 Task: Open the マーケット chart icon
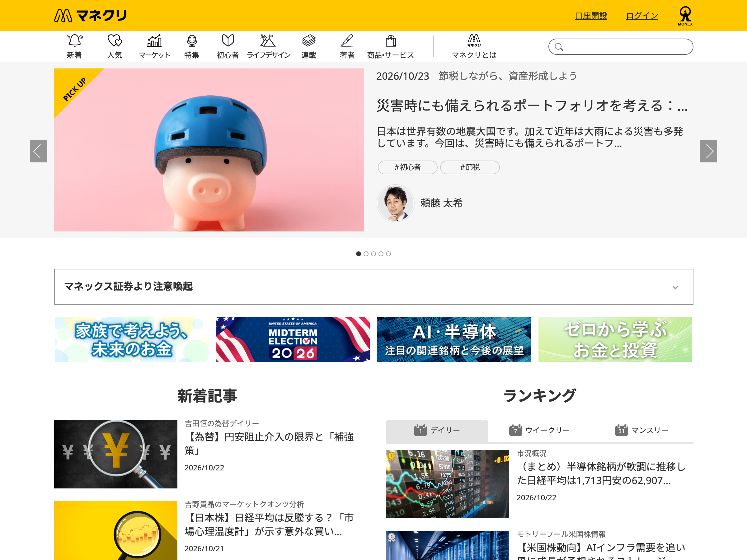pos(154,41)
